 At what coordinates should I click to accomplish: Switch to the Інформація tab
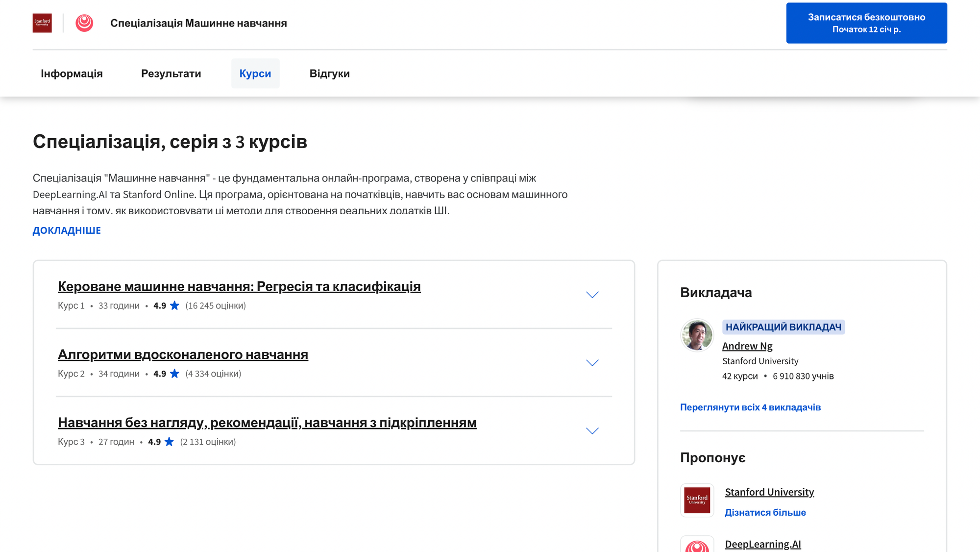[72, 74]
